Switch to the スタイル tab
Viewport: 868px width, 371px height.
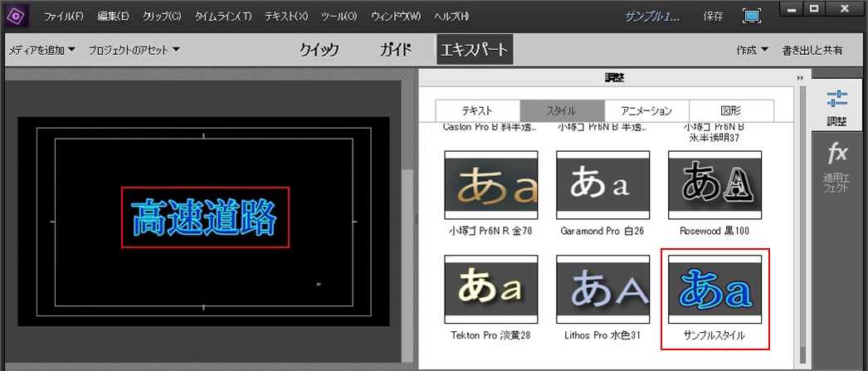[x=563, y=110]
